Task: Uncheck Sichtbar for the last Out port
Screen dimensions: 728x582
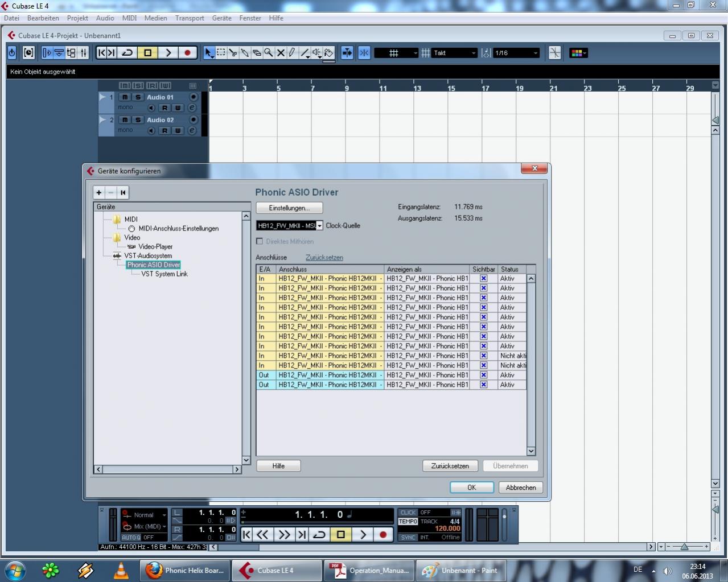Action: tap(483, 385)
